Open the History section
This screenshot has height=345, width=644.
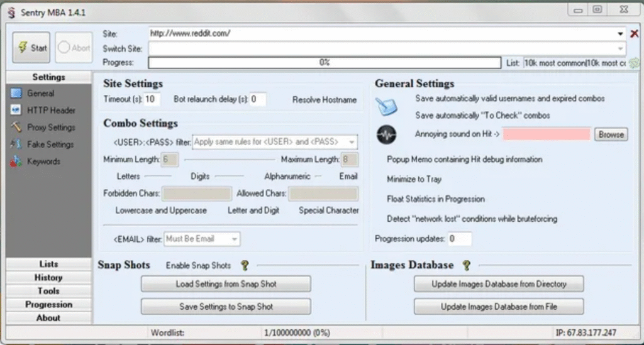coord(48,277)
